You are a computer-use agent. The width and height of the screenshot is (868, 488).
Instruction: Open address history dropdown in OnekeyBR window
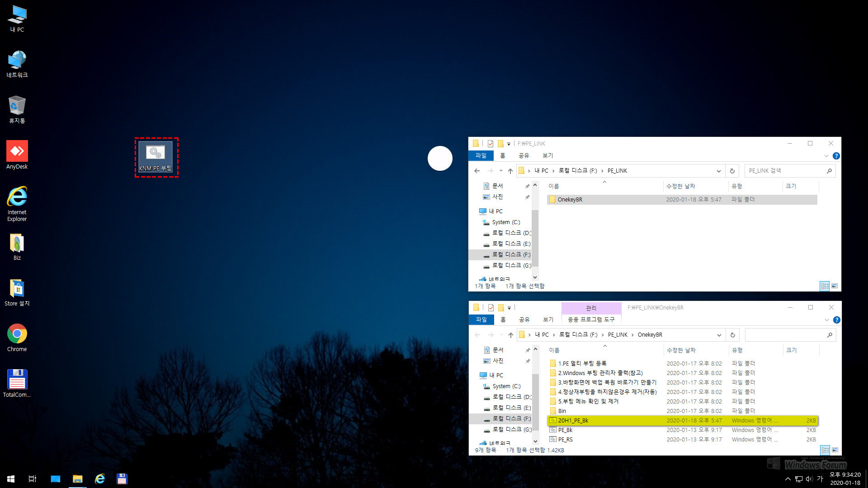(x=719, y=335)
